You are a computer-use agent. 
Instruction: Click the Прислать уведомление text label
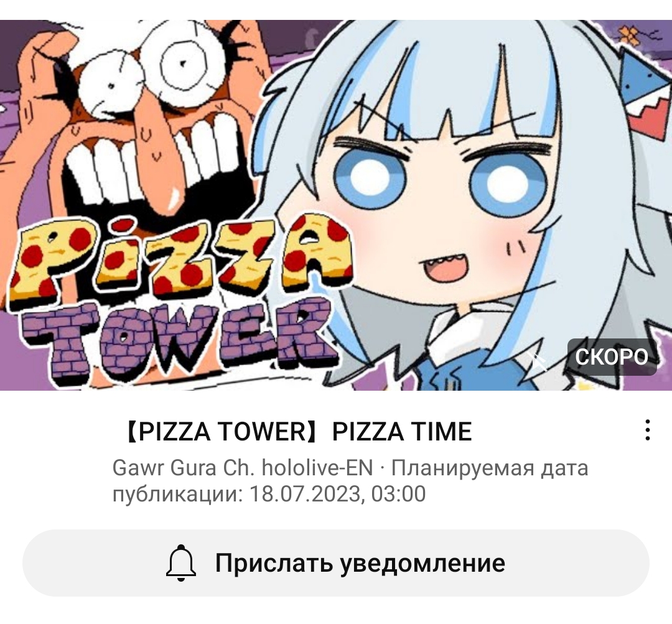pyautogui.click(x=360, y=563)
